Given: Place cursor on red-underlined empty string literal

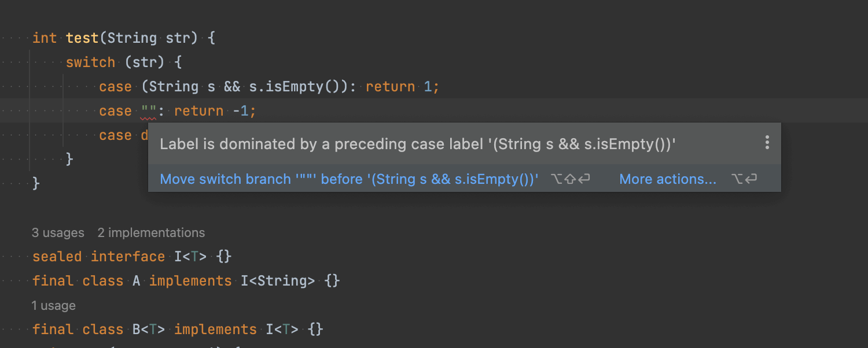Looking at the screenshot, I should click(x=149, y=111).
